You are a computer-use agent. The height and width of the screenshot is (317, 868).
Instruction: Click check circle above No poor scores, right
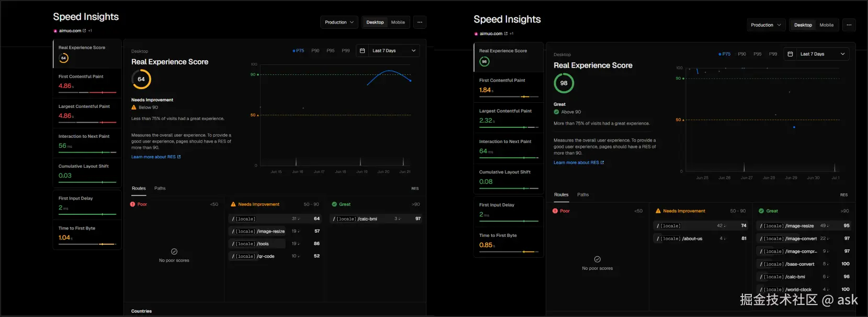coord(598,259)
